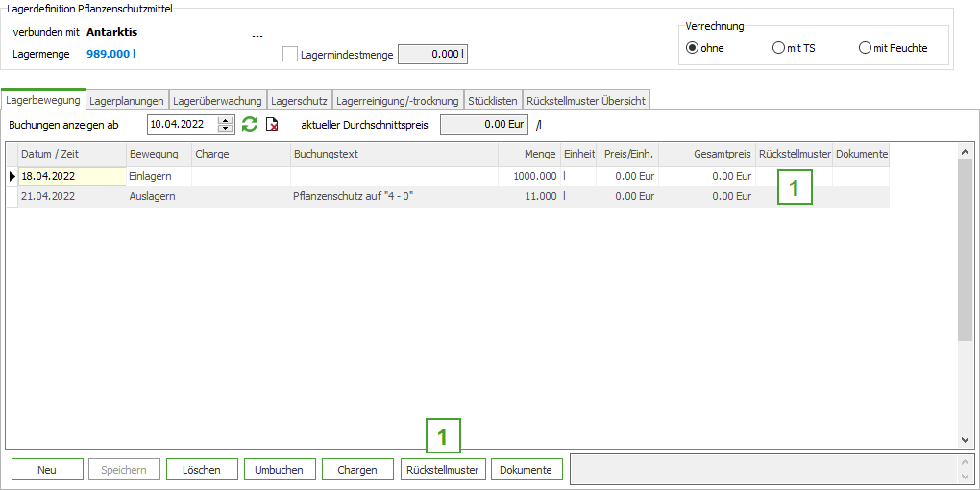
Task: Click the table scrollbar's down arrow
Action: (x=966, y=439)
